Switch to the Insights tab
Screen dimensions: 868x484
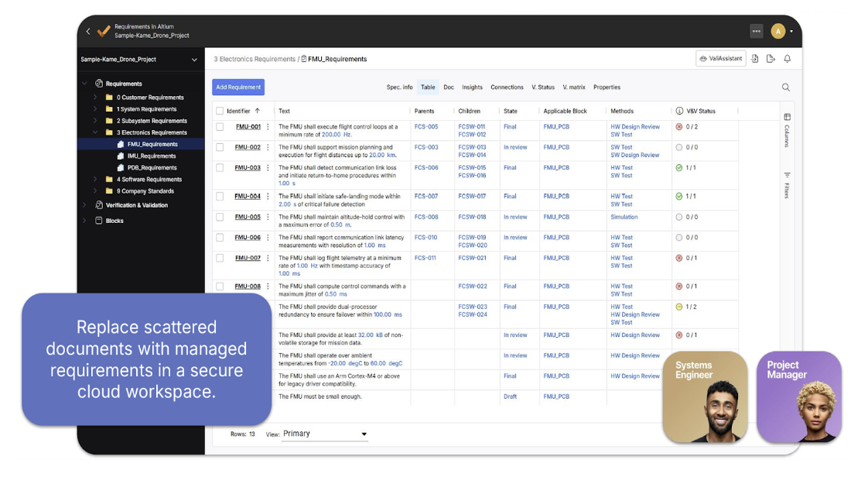point(472,87)
